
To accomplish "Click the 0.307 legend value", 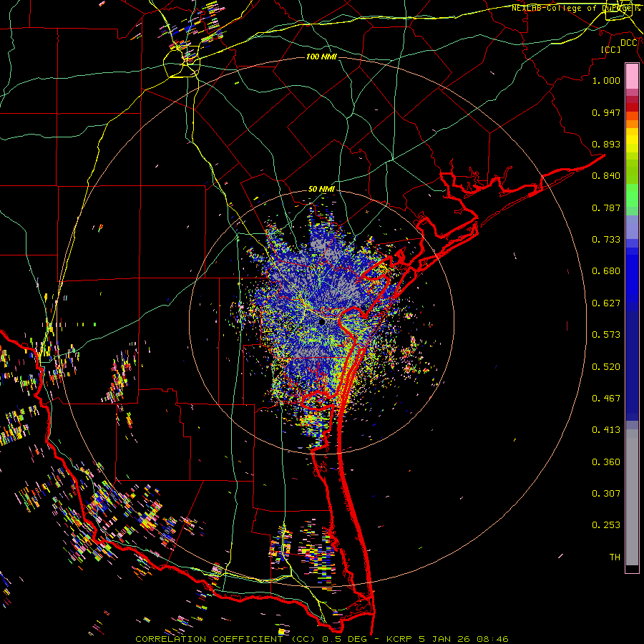I will pos(606,494).
